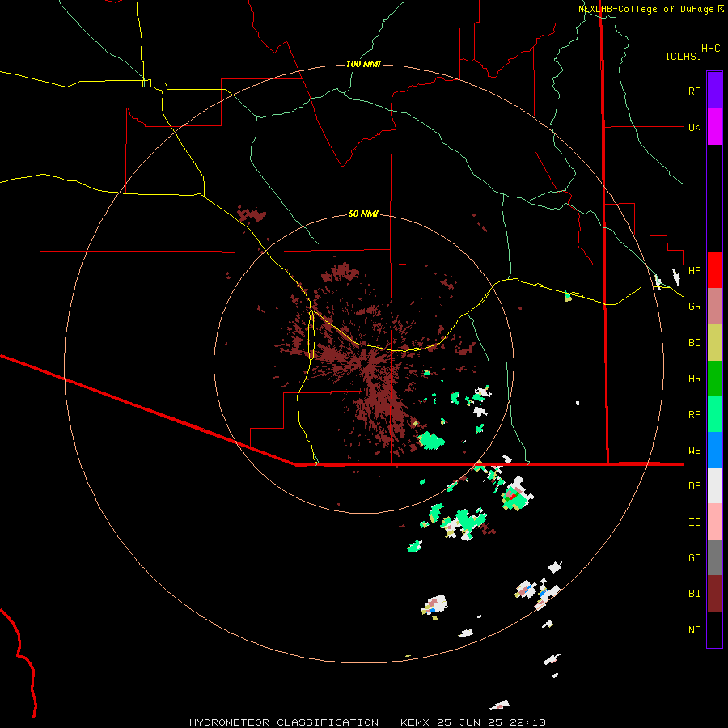
Task: Click the UK legend label
Action: tap(694, 128)
